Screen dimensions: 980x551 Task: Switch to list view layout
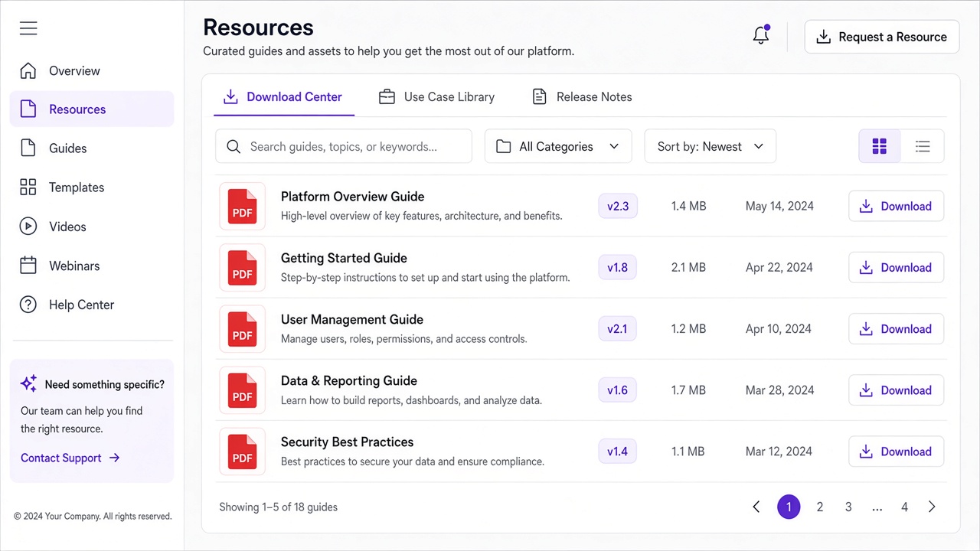(923, 146)
